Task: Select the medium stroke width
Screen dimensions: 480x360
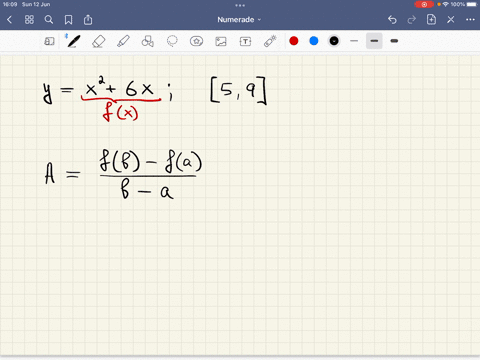Action: tap(374, 41)
